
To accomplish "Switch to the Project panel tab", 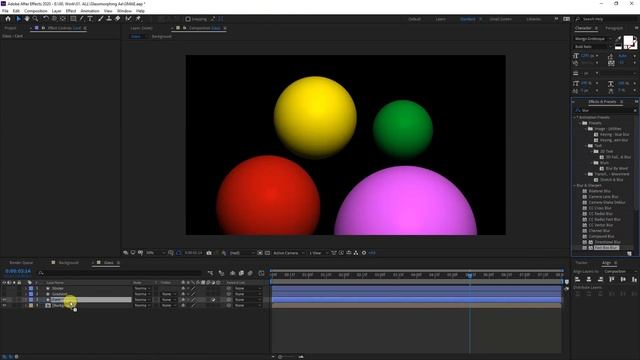I will [x=10, y=28].
